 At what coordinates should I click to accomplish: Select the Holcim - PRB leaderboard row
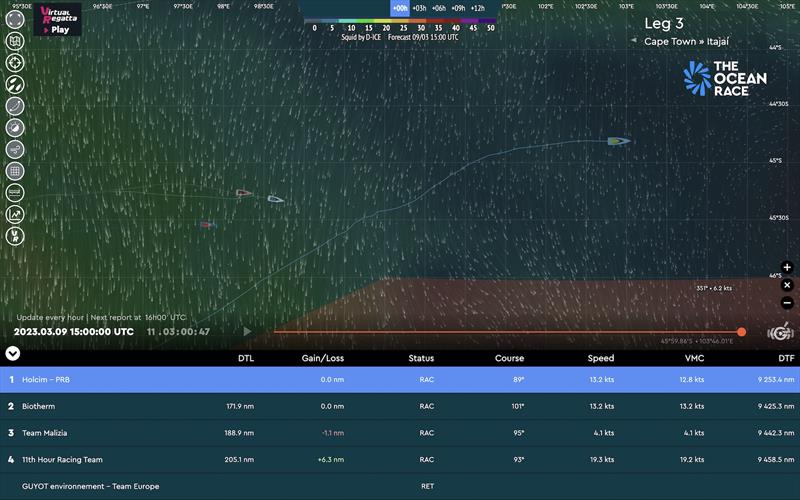click(x=400, y=380)
